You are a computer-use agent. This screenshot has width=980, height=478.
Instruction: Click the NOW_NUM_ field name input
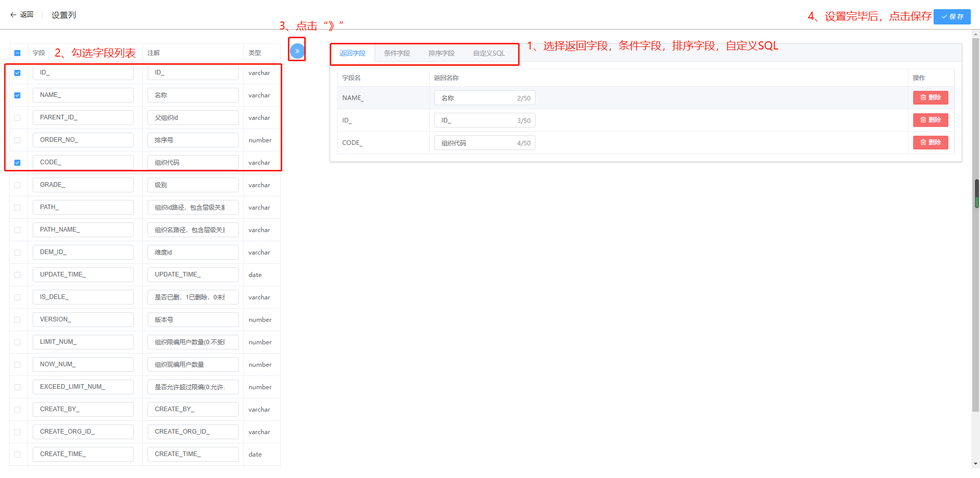point(83,364)
